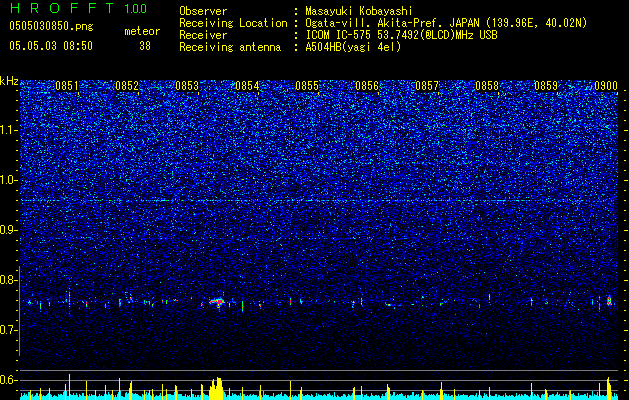Click the red meteor echo below 0900

coord(609,301)
